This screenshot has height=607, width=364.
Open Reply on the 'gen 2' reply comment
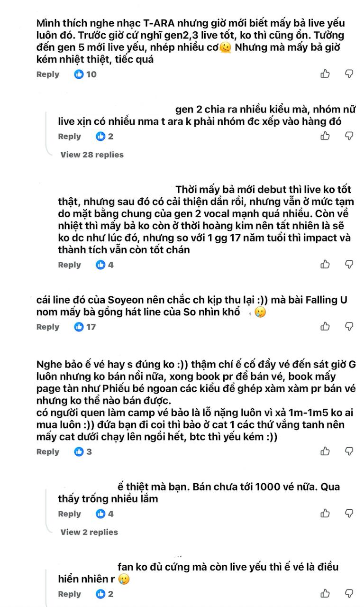click(69, 136)
